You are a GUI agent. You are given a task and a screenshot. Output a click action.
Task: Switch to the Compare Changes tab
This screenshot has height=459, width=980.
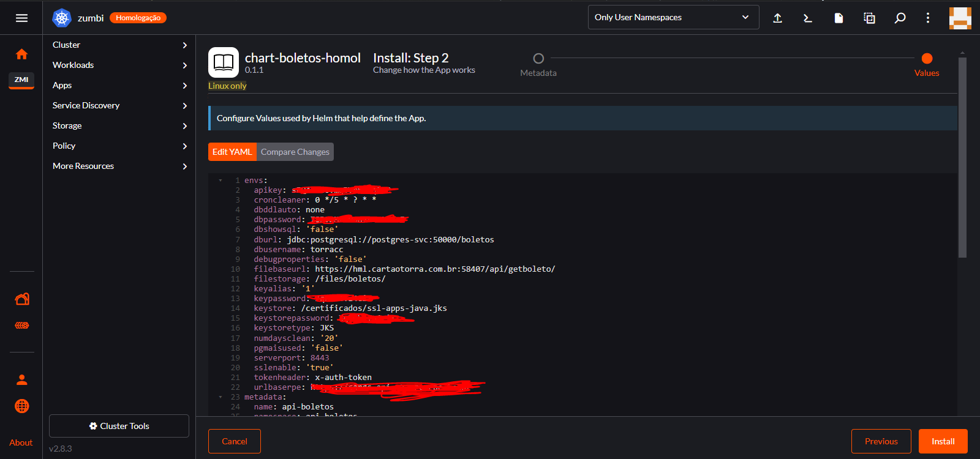295,152
